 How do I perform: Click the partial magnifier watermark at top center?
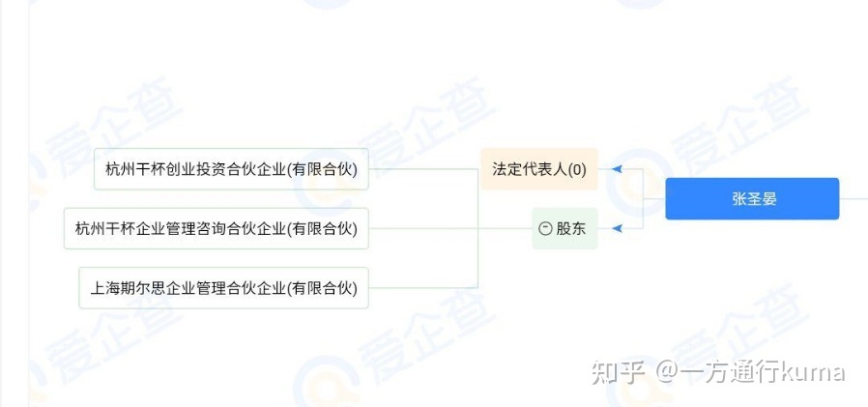(x=328, y=5)
